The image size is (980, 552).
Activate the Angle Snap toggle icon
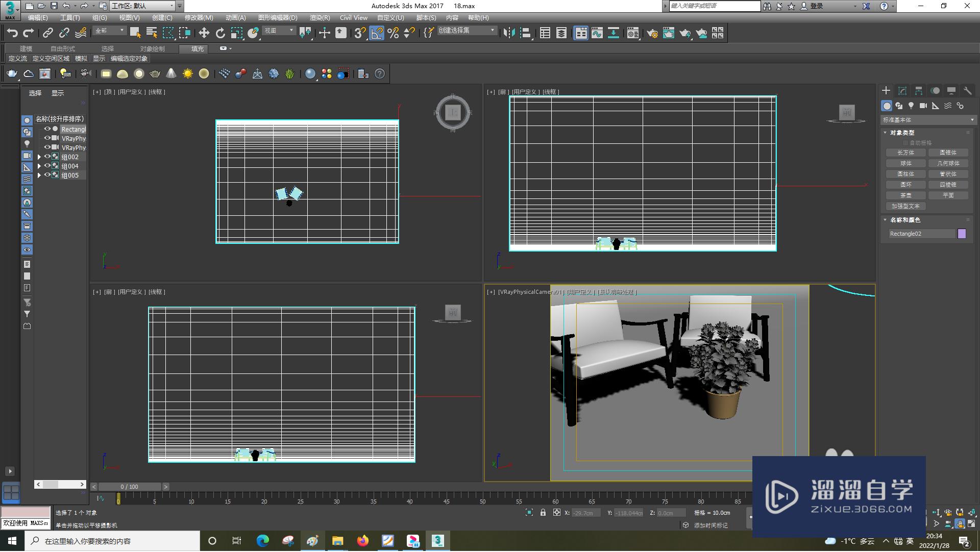(x=376, y=33)
